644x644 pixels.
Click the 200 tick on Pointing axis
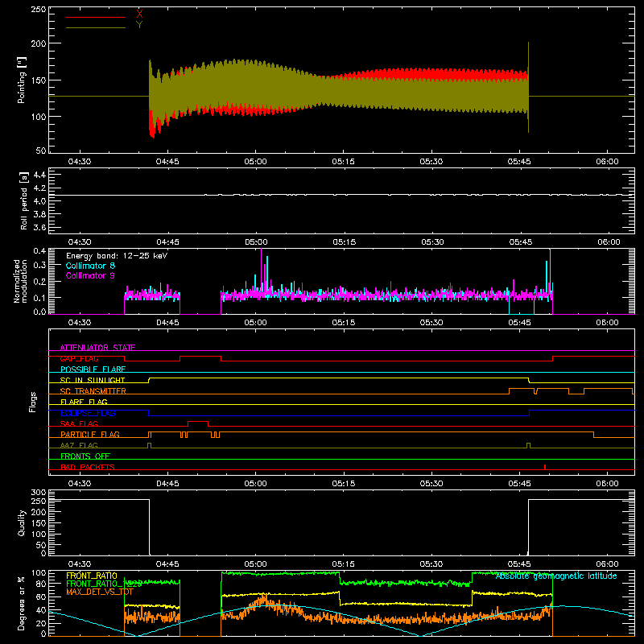(39, 43)
